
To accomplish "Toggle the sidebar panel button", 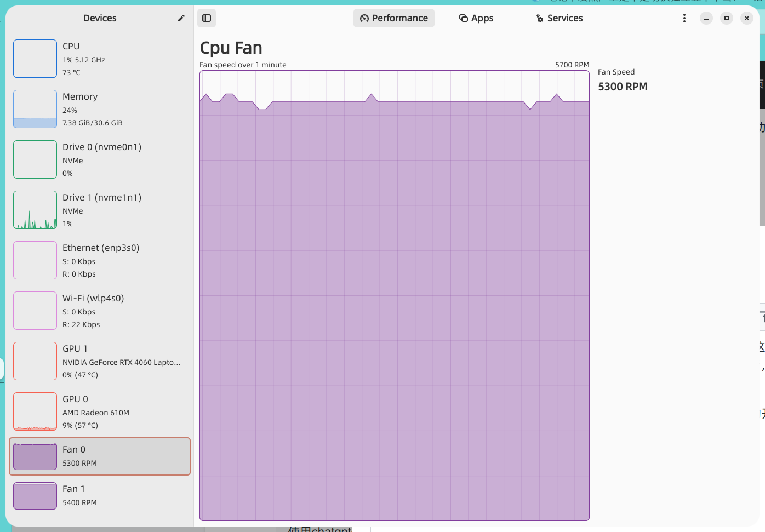I will tap(207, 18).
